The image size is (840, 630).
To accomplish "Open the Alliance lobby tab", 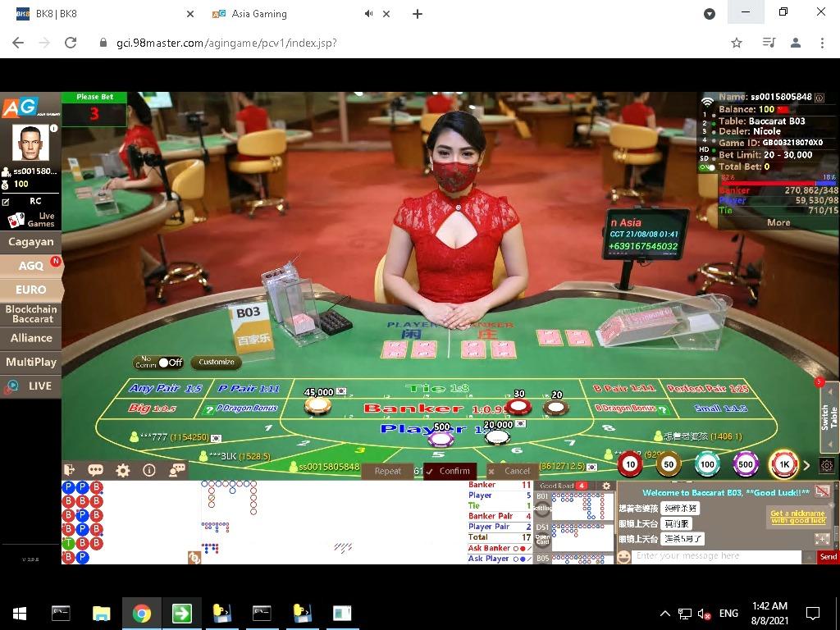I will [x=30, y=338].
